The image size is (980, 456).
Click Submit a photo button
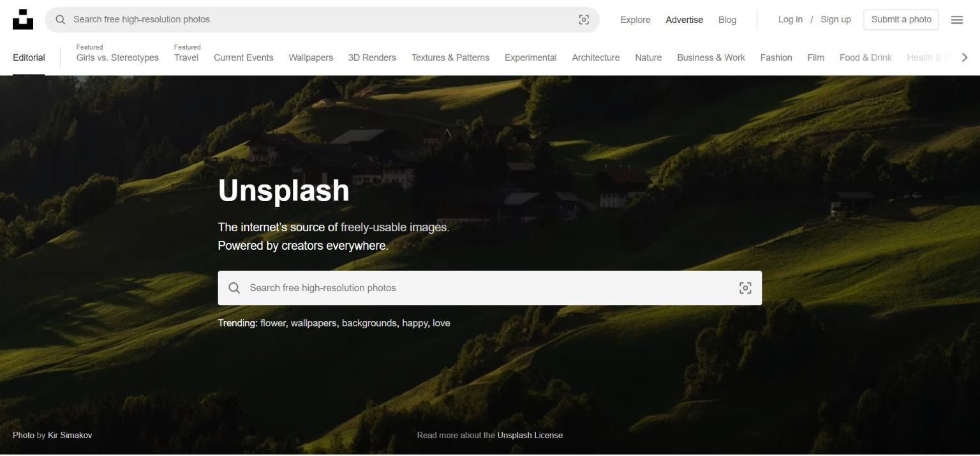902,19
